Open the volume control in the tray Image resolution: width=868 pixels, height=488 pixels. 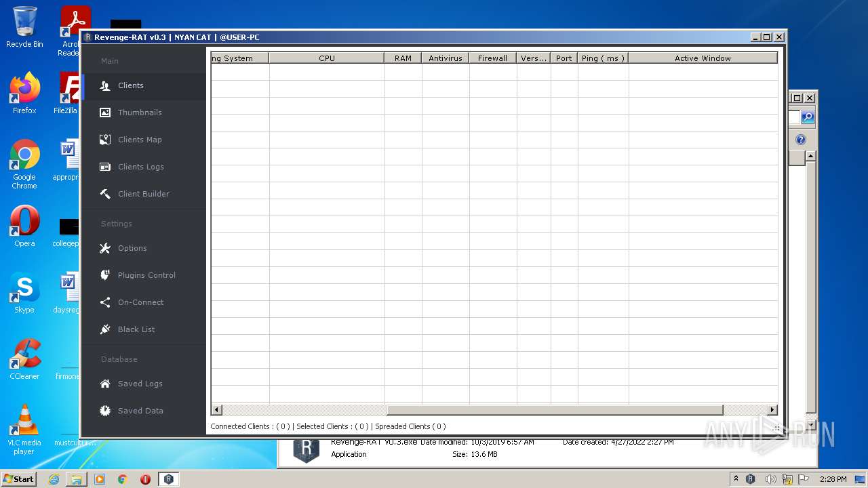point(770,479)
